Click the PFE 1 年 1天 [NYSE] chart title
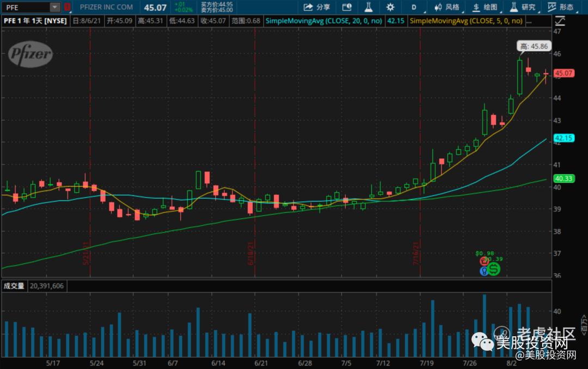Image resolution: width=588 pixels, height=369 pixels. [35, 21]
